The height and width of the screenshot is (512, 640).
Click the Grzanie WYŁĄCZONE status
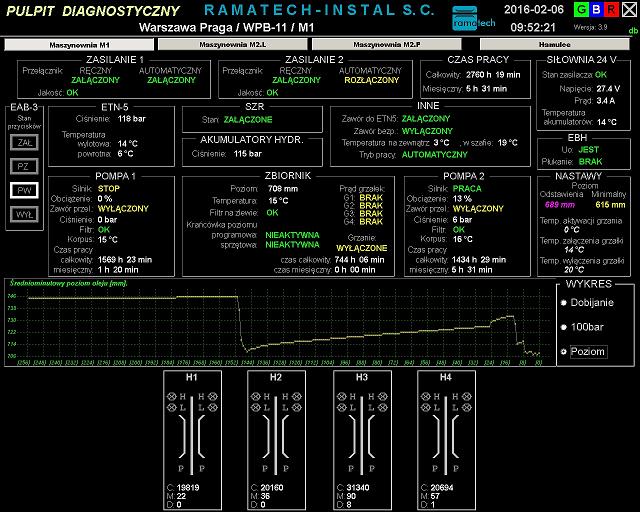362,248
